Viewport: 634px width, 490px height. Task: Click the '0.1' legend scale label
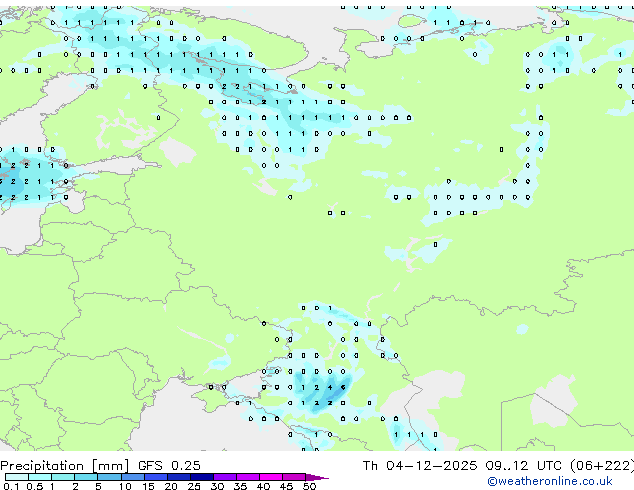[11, 486]
